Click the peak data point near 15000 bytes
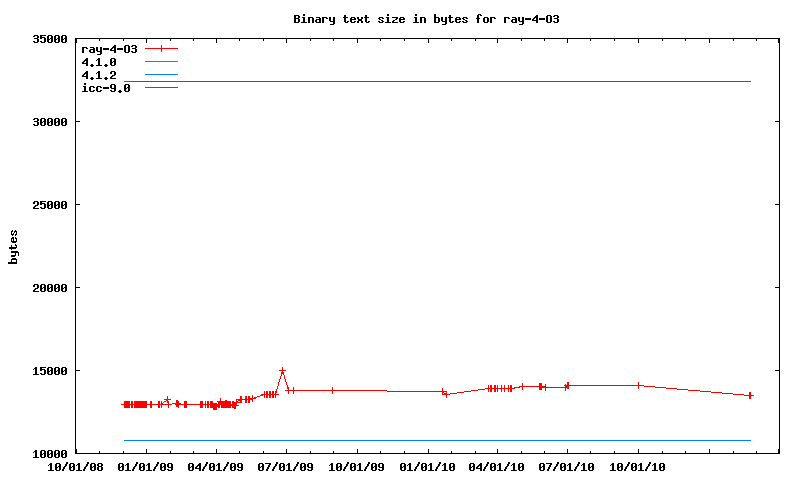800x480 pixels. coord(283,371)
